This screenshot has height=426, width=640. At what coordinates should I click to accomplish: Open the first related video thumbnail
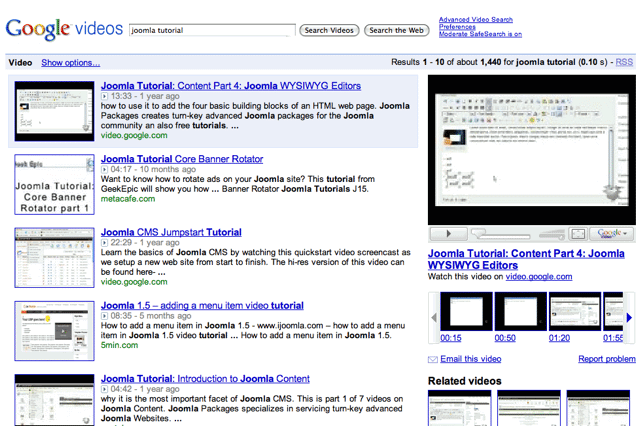pyautogui.click(x=460, y=408)
